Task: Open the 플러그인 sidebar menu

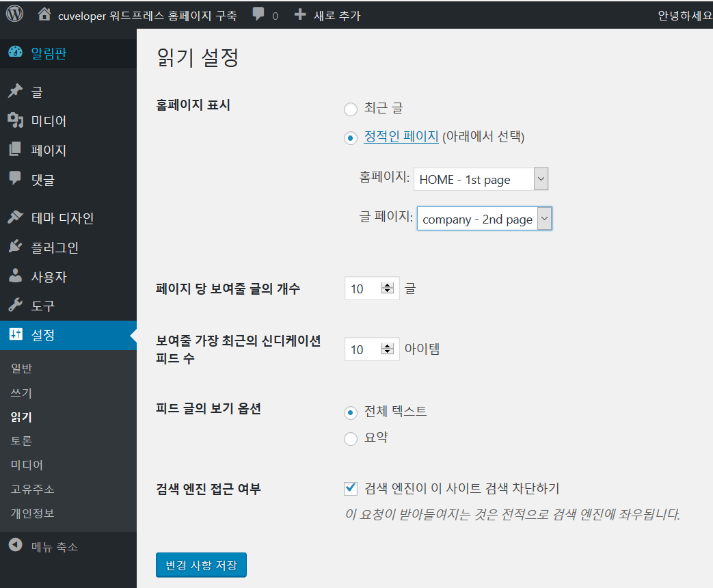Action: [68, 248]
